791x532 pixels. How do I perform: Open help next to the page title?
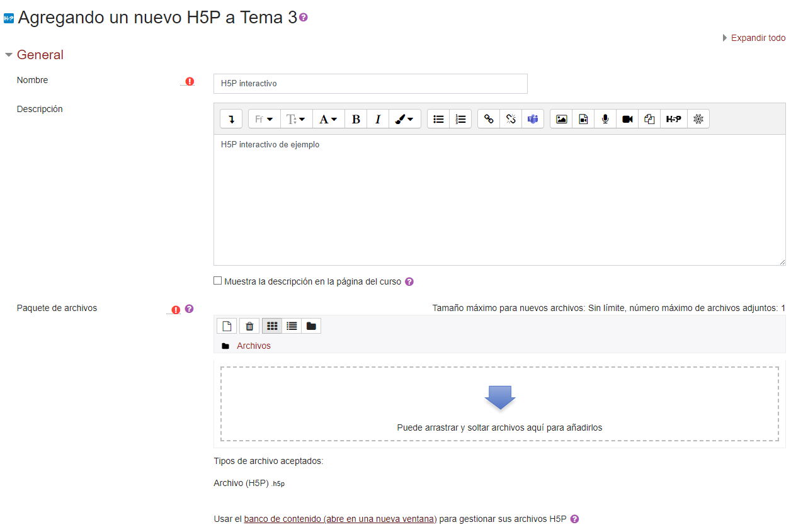point(304,18)
